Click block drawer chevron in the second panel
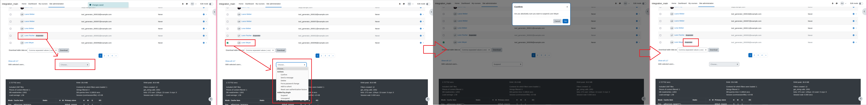 (x=431, y=12)
